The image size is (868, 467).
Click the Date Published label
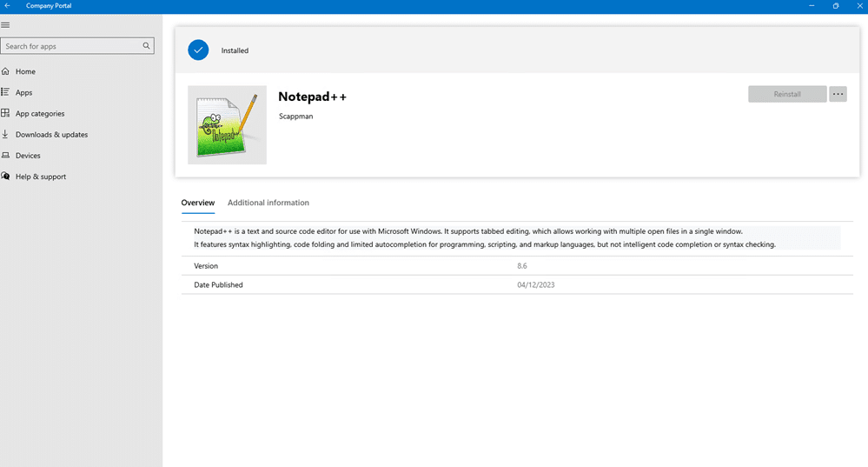coord(218,284)
